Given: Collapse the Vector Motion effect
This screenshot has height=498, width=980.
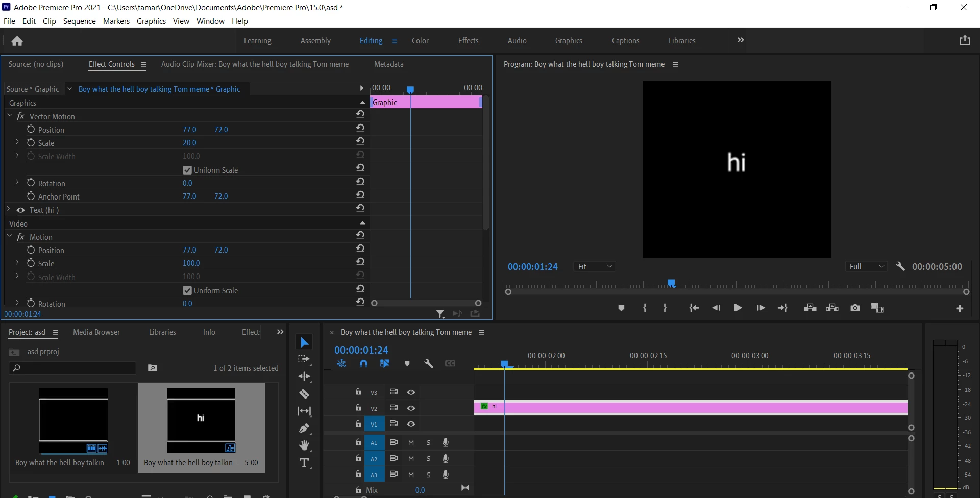Looking at the screenshot, I should click(x=10, y=116).
